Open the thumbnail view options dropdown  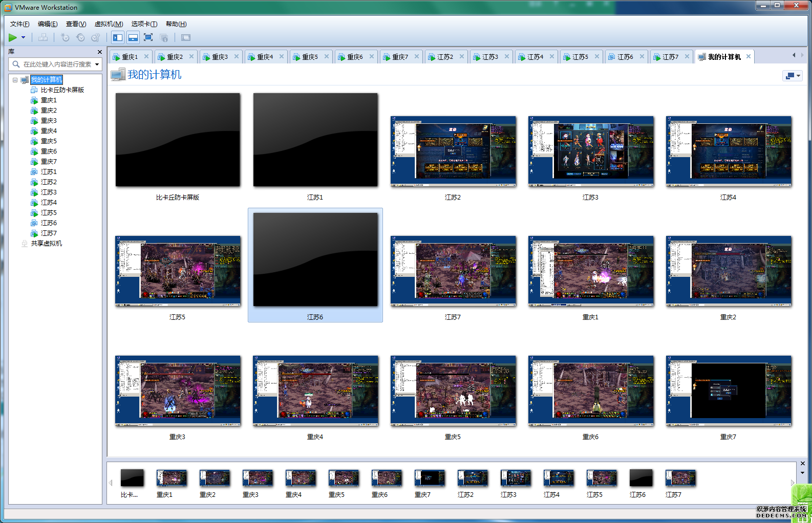[793, 76]
